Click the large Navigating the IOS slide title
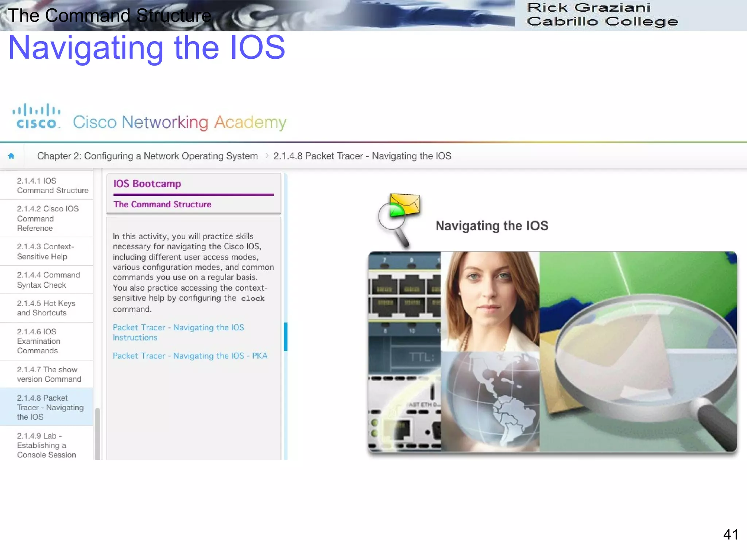 [x=147, y=48]
